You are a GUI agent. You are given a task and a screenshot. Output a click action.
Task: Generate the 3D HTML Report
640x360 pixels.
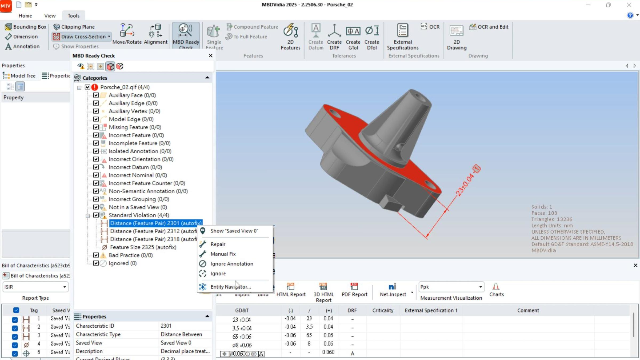click(323, 292)
